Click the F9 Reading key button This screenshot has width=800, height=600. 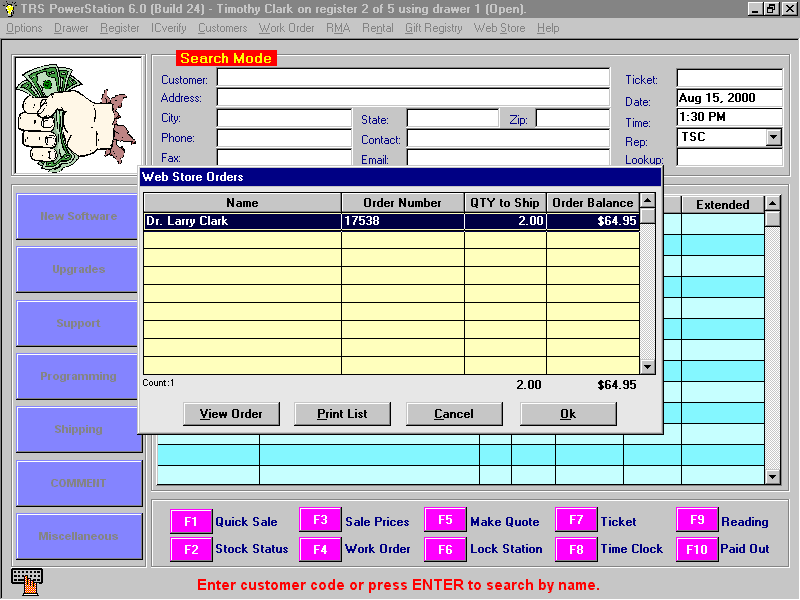697,520
